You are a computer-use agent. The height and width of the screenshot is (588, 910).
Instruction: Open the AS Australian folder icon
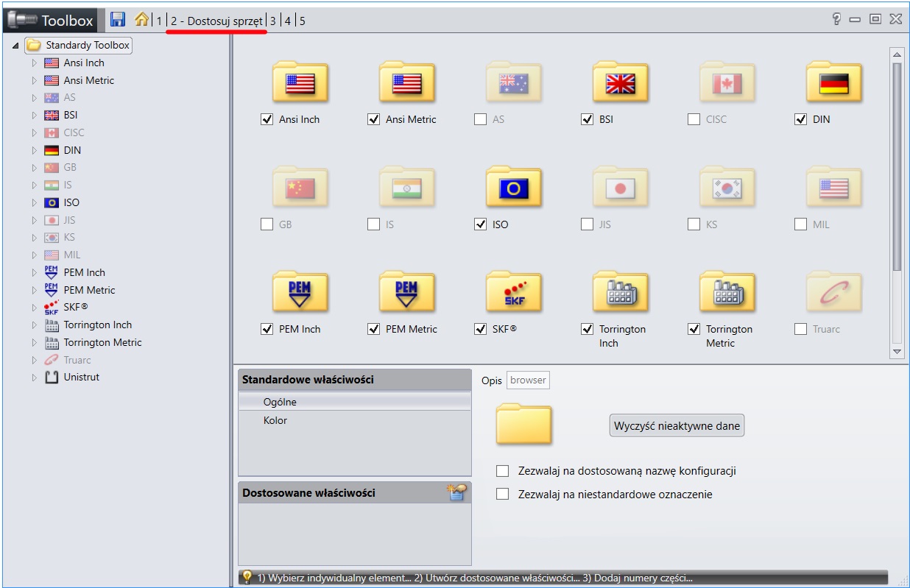(x=514, y=82)
